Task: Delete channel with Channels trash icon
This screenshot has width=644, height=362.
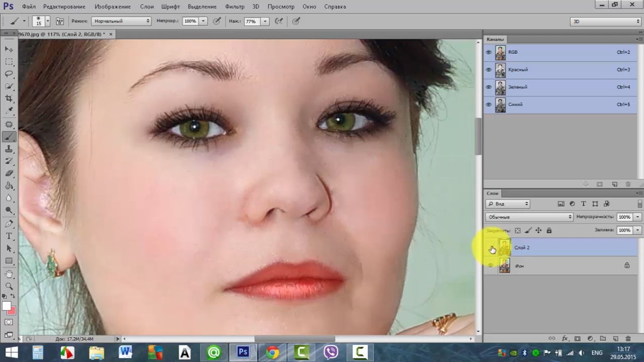Action: click(x=628, y=185)
